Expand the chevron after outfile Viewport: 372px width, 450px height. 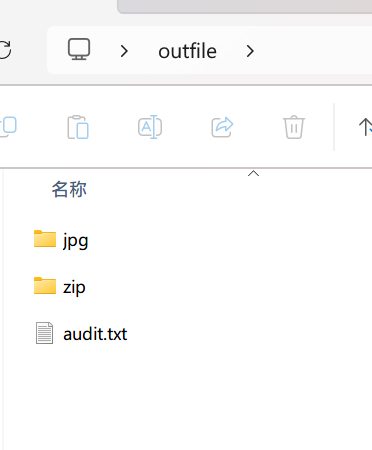tap(250, 51)
